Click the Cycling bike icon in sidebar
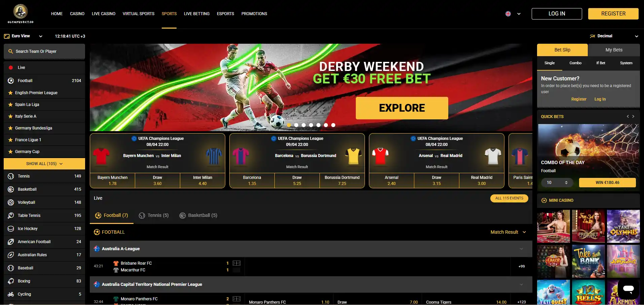644x305 pixels. [x=11, y=294]
